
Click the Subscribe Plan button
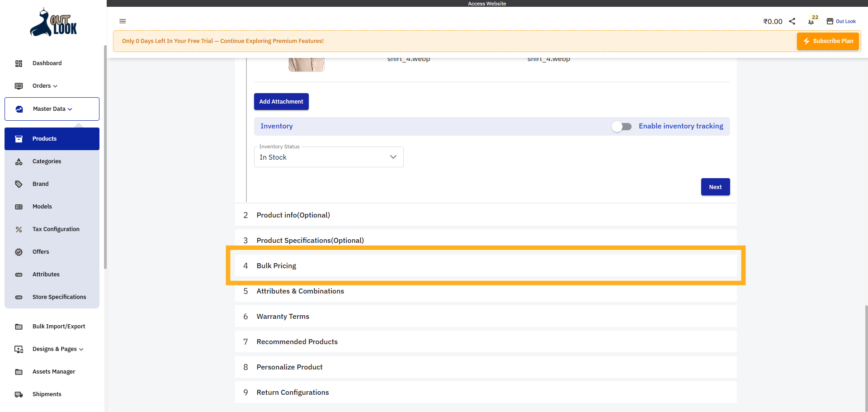828,41
